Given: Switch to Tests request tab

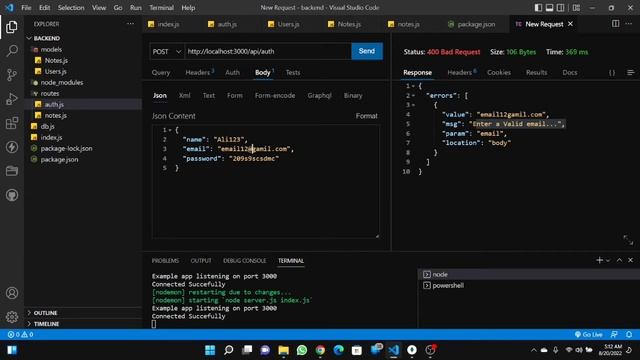Looking at the screenshot, I should 293,73.
